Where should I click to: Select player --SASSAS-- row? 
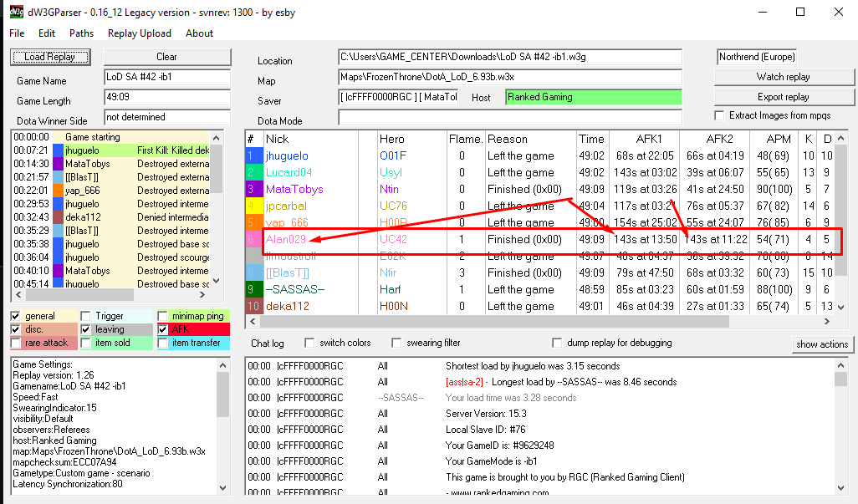[539, 290]
